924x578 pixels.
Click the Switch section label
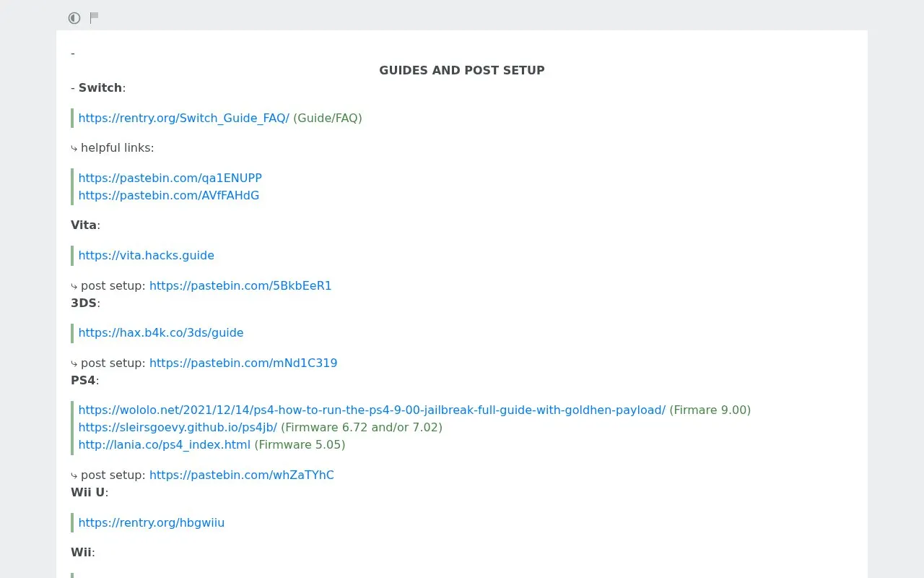(x=100, y=87)
